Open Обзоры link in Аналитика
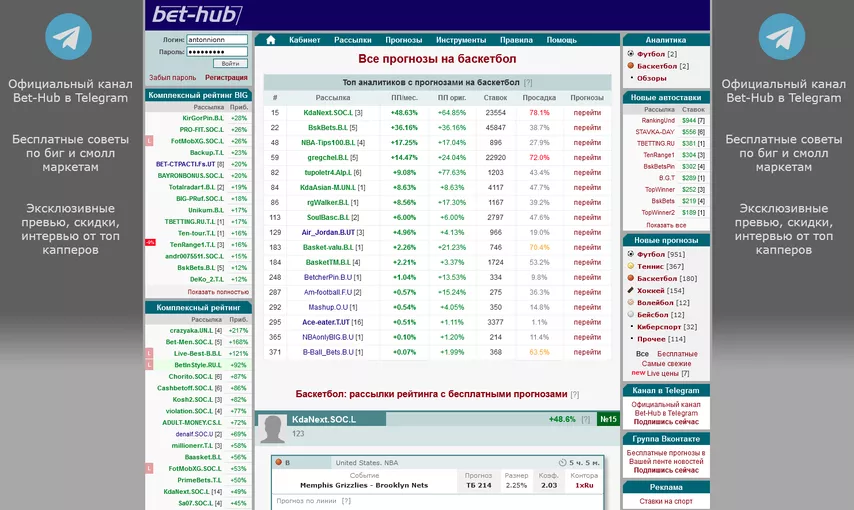Screen dimensions: 854x510 (651, 78)
